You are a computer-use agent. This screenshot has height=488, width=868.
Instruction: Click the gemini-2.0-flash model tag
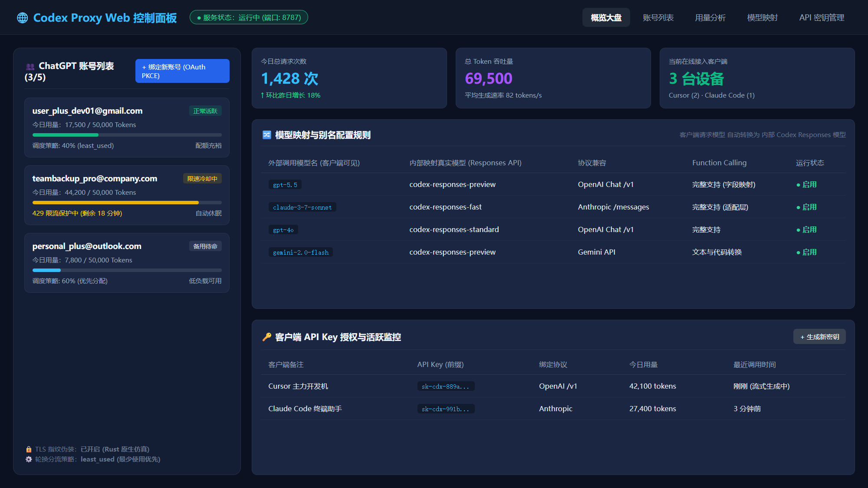pyautogui.click(x=300, y=252)
